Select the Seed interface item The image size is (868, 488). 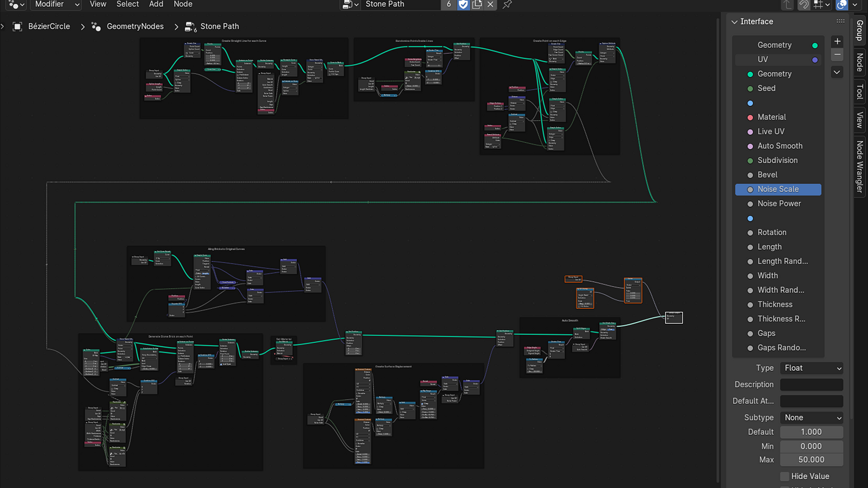tap(778, 88)
